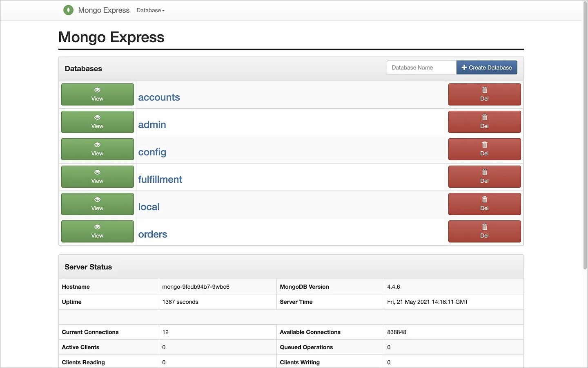
Task: Open the Mongo Express navbar brand link
Action: [x=104, y=10]
